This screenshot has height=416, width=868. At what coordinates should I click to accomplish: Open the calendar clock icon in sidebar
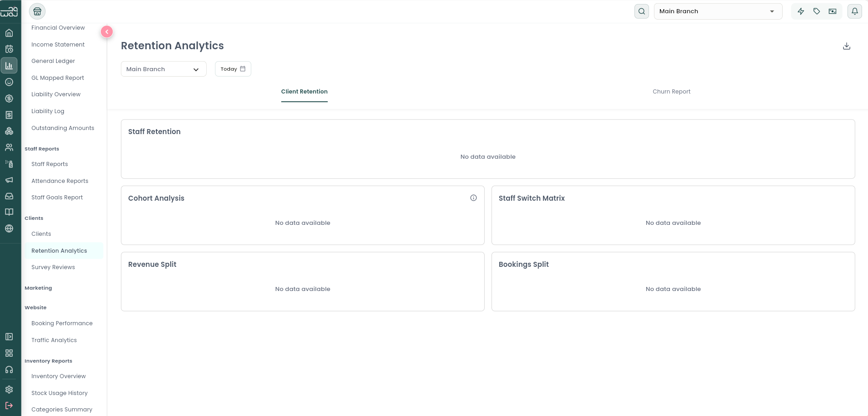coord(9,49)
